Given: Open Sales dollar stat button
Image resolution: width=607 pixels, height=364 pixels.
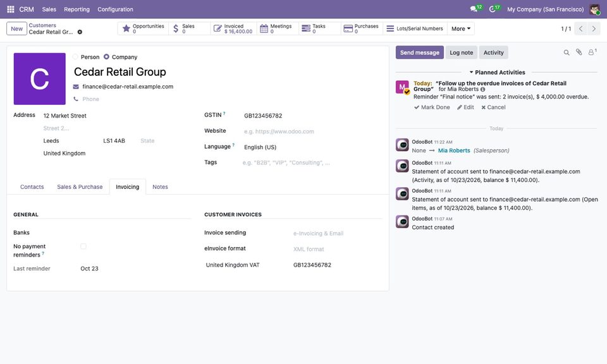Looking at the screenshot, I should [190, 28].
